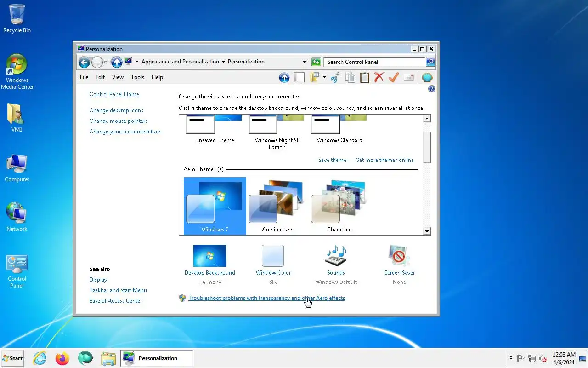Select the VM1 folder on the desktop

[17, 118]
